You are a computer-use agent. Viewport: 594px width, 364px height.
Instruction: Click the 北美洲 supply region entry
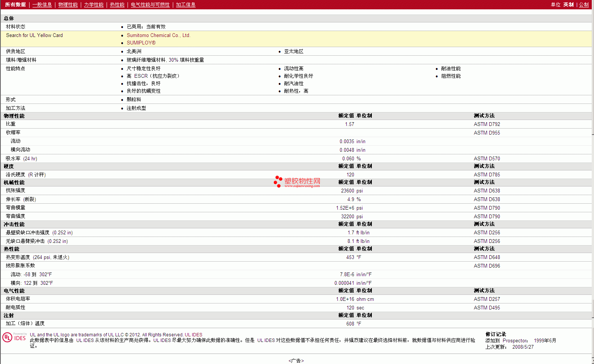[x=134, y=51]
